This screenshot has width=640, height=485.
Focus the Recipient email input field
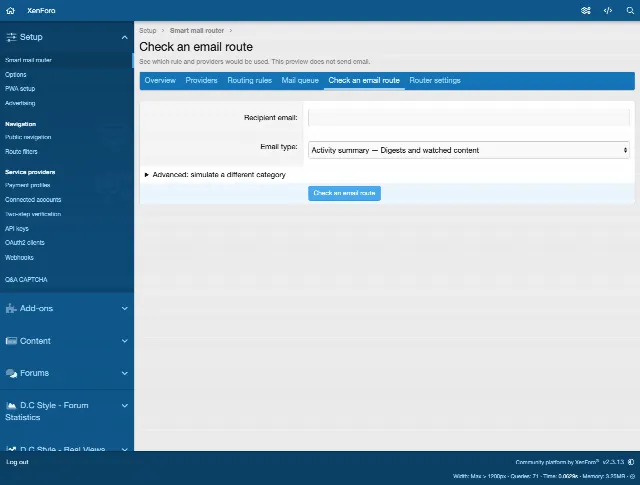(x=469, y=118)
